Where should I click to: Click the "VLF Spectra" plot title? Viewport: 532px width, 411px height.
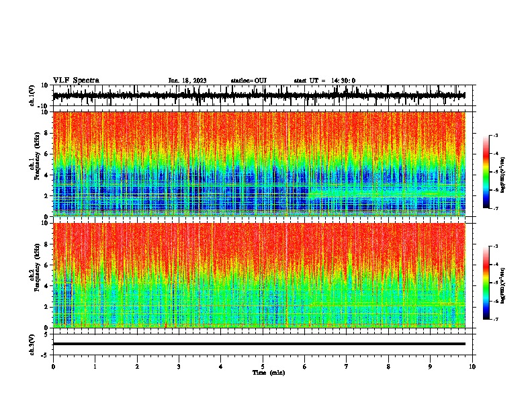click(x=76, y=81)
